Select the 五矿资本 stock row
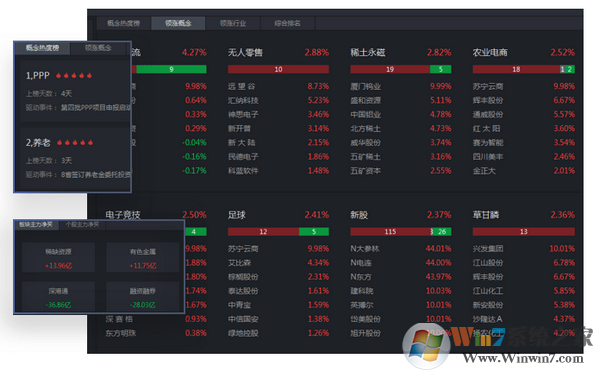 tap(401, 171)
